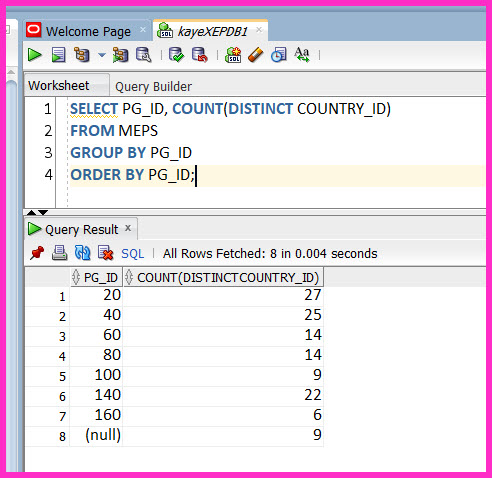492x478 pixels.
Task: Click the Rollback database icon
Action: pyautogui.click(x=199, y=55)
